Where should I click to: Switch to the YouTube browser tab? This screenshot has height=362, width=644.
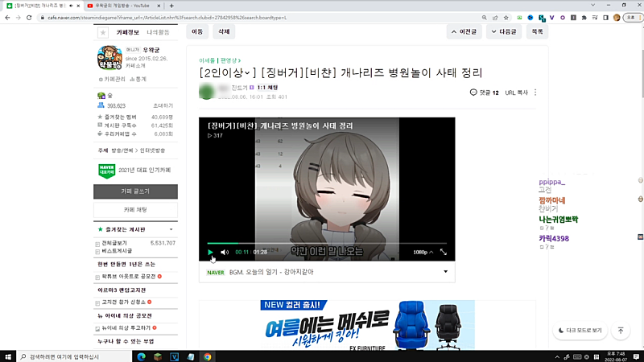point(122,6)
